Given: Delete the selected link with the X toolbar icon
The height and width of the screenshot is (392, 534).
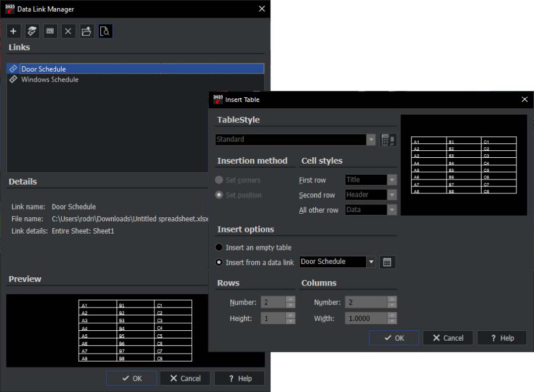Looking at the screenshot, I should (68, 31).
